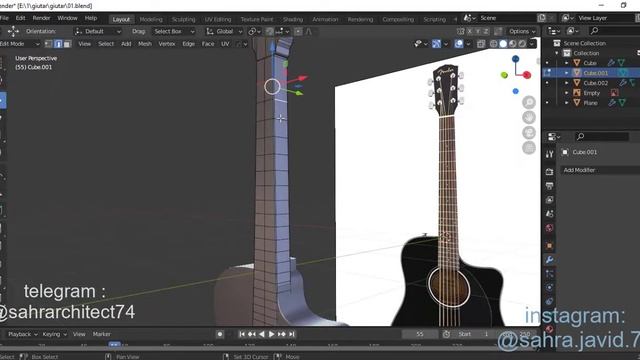Open Mesh menu in viewport header

point(145,44)
